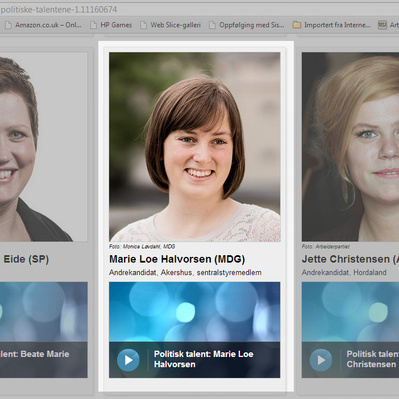
Task: Open Marie Loe Halvorsen's portrait photo
Action: click(x=195, y=147)
